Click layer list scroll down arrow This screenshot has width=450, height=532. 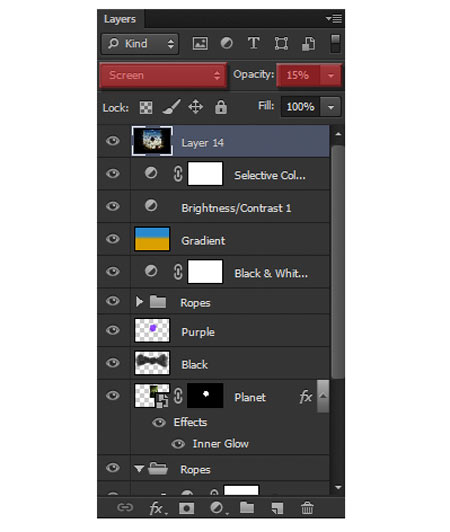338,488
